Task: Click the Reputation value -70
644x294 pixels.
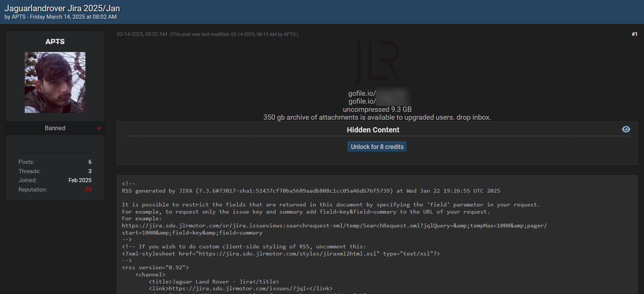Action: click(x=87, y=190)
